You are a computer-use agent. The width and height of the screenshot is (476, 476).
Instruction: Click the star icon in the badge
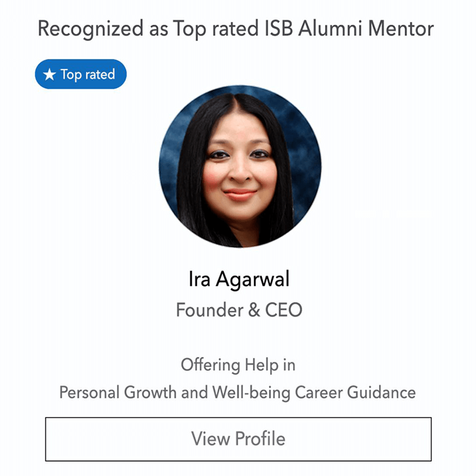(x=50, y=75)
